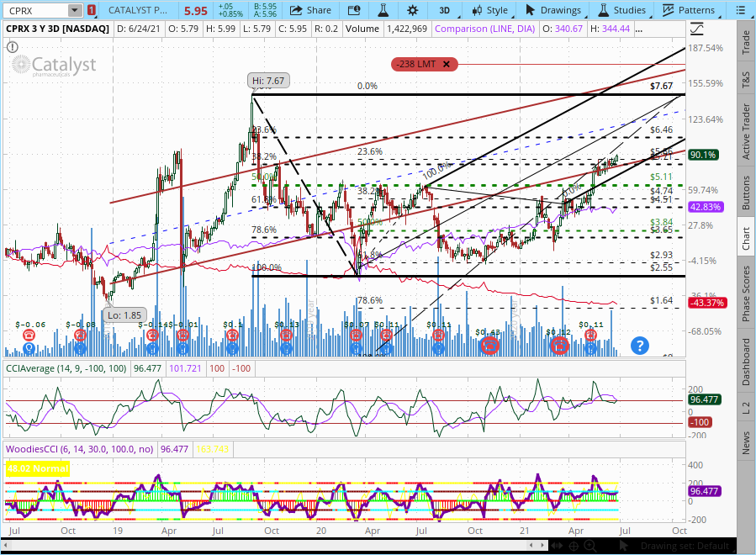Image resolution: width=756 pixels, height=555 pixels.
Task: Click the earnings phone icon under $0.1
Action: click(x=232, y=336)
